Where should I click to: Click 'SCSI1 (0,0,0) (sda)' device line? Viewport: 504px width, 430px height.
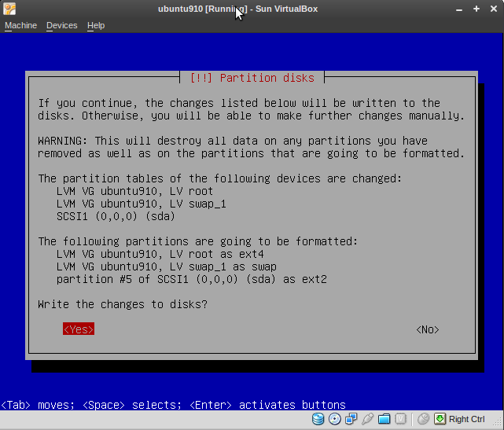coord(116,216)
